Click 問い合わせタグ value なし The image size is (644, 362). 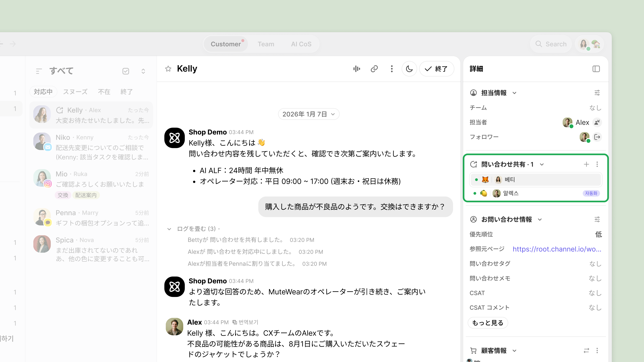click(x=595, y=264)
